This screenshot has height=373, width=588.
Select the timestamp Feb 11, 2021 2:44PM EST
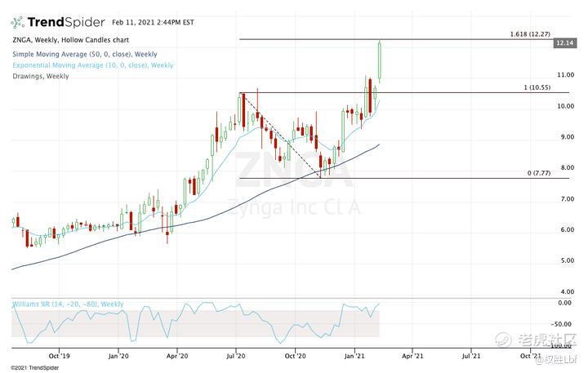(x=153, y=23)
